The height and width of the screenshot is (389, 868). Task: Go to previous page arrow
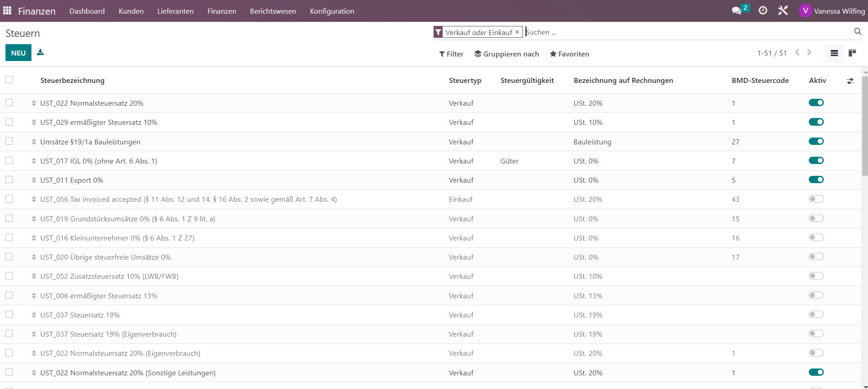[797, 52]
